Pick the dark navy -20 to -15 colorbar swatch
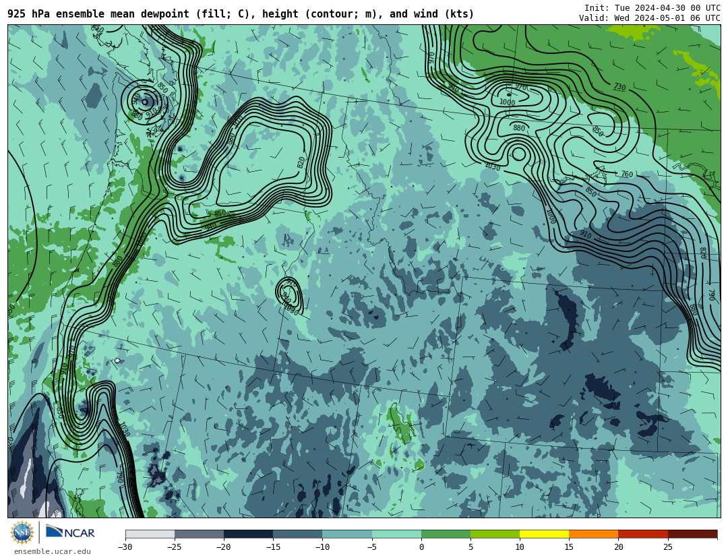This screenshot has width=728, height=560. (x=248, y=534)
